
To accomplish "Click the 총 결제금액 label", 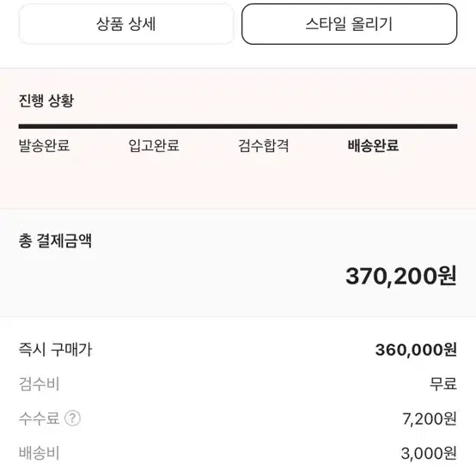I will [55, 241].
